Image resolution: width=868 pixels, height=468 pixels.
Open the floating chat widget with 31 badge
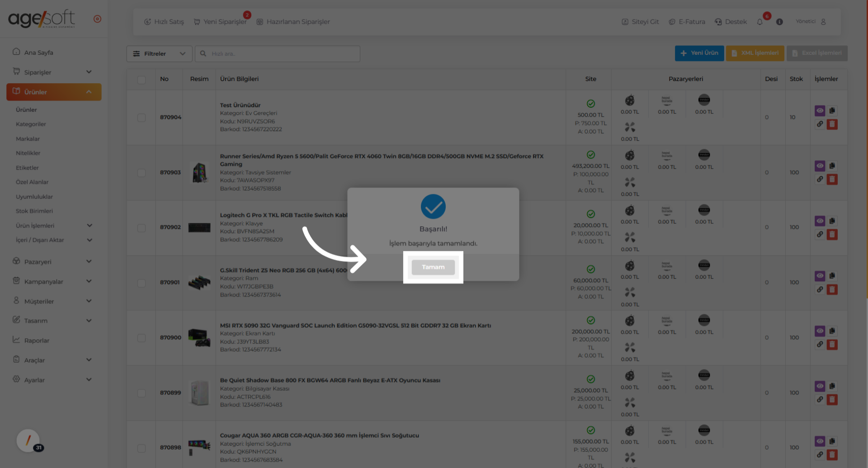pyautogui.click(x=29, y=441)
